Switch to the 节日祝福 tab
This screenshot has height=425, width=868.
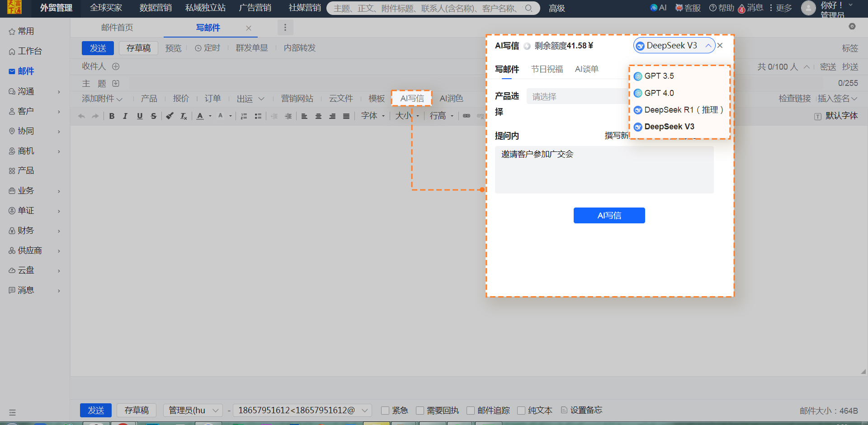[547, 69]
